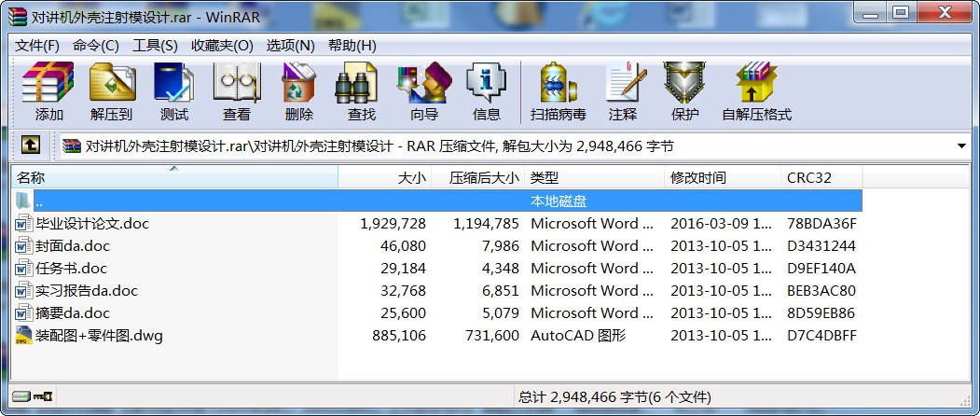Sort by 名称 column header
The image size is (980, 416).
174,177
